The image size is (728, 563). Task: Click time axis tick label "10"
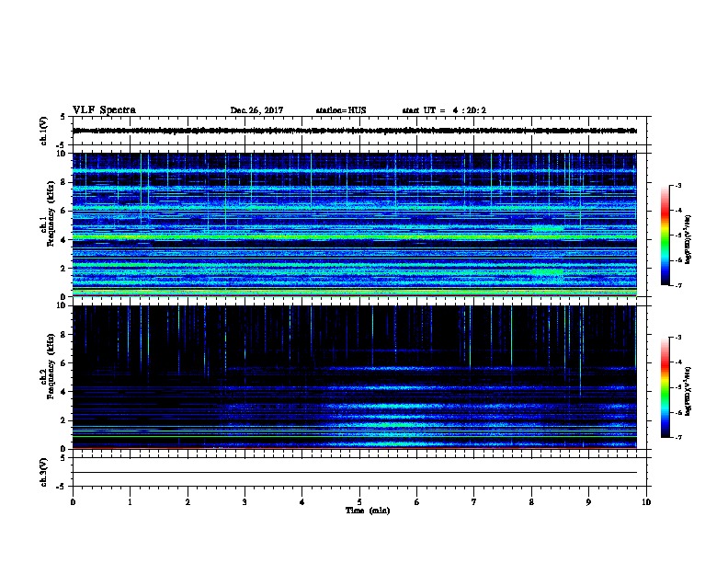coord(646,502)
